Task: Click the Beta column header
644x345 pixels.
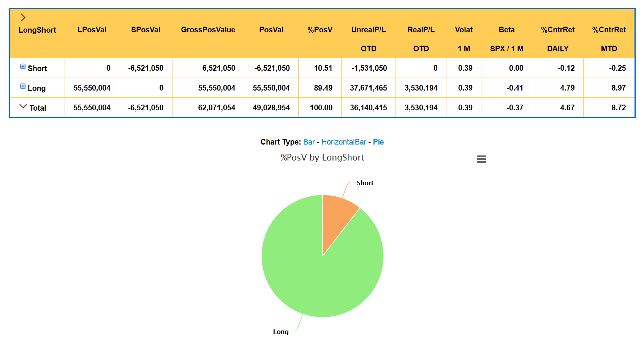Action: [x=506, y=30]
